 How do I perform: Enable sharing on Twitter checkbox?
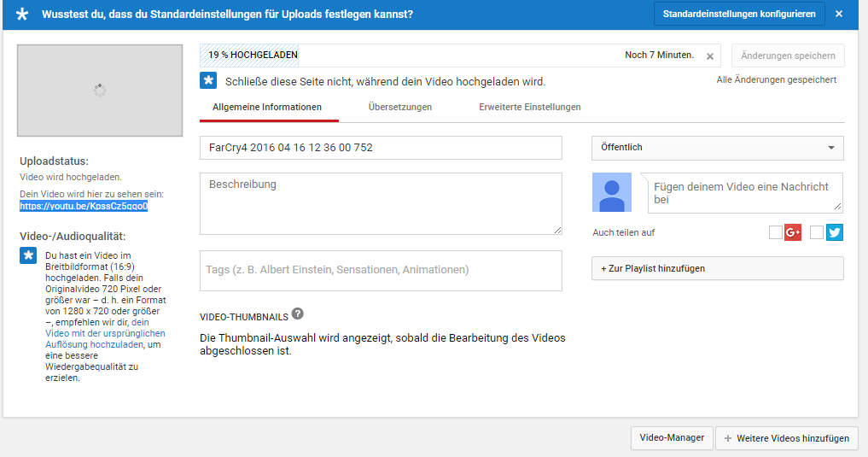(x=817, y=232)
